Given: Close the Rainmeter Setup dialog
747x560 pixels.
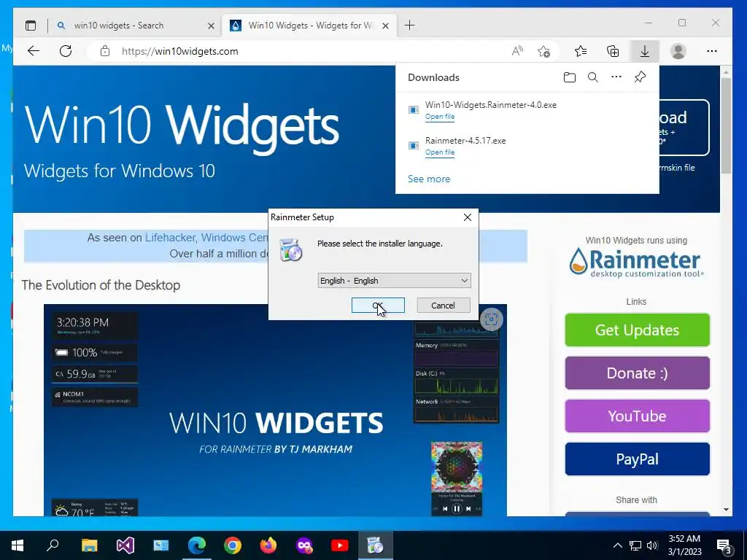Looking at the screenshot, I should [468, 217].
